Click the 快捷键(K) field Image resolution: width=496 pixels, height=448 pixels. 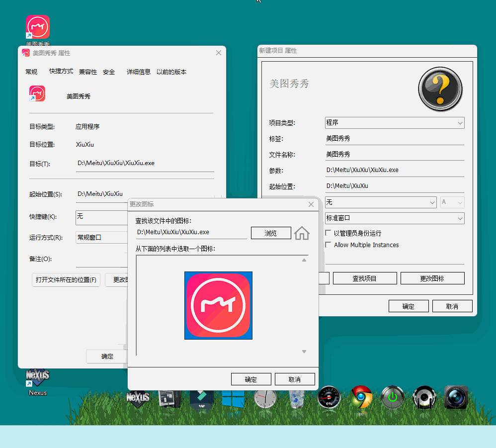pyautogui.click(x=102, y=217)
